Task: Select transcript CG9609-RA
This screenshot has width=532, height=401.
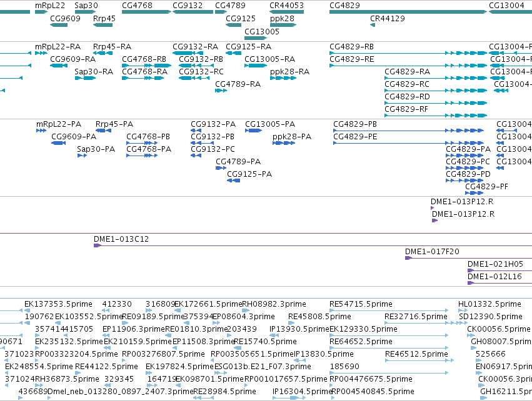Action: pyautogui.click(x=59, y=66)
